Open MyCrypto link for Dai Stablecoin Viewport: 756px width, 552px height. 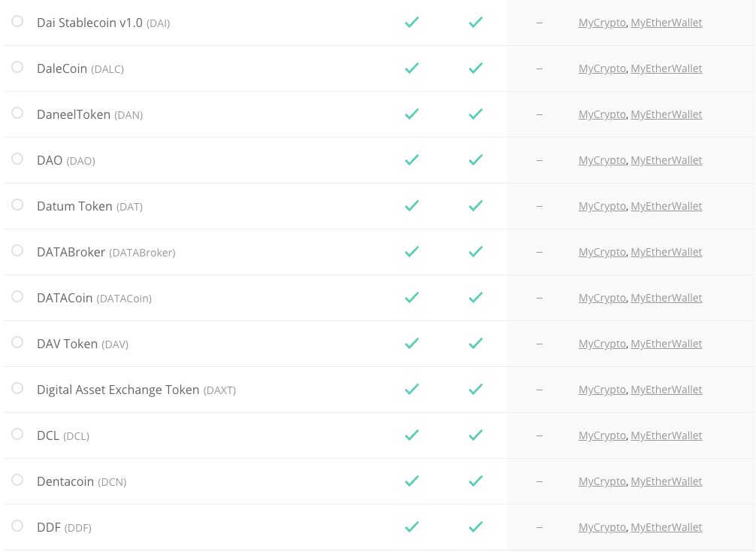click(x=602, y=23)
